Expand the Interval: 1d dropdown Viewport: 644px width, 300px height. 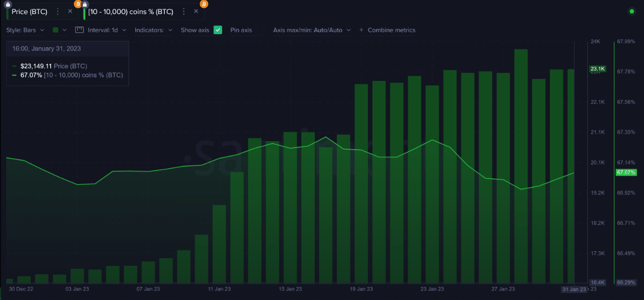(x=107, y=30)
